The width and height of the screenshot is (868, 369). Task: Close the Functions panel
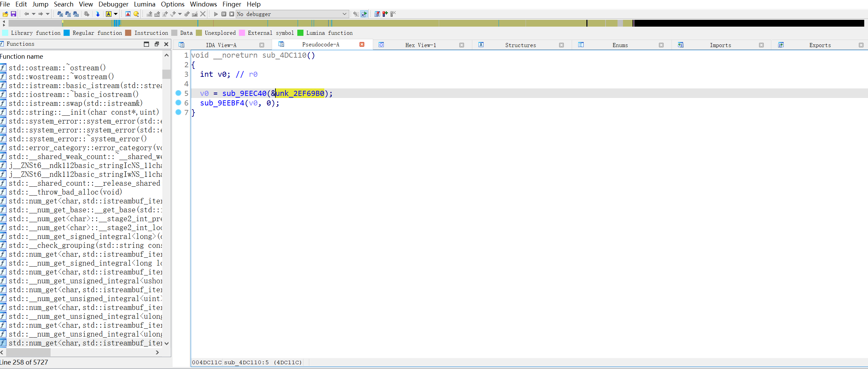166,44
